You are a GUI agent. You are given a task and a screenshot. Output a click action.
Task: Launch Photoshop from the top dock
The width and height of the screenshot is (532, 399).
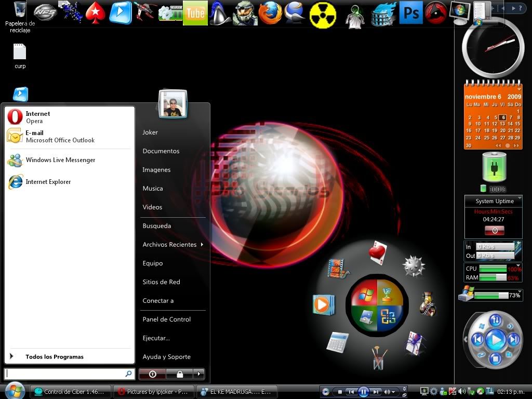click(x=411, y=13)
